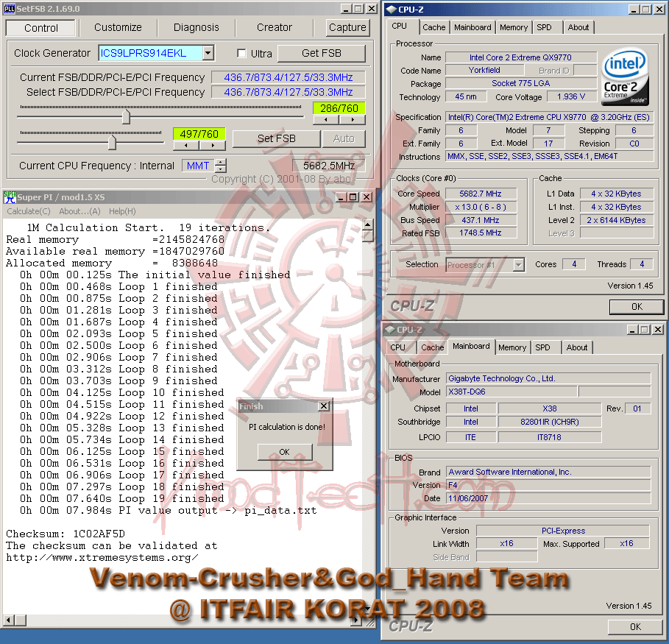669x644 pixels.
Task: Click the Core Voltage 1.936 V value
Action: [x=571, y=97]
